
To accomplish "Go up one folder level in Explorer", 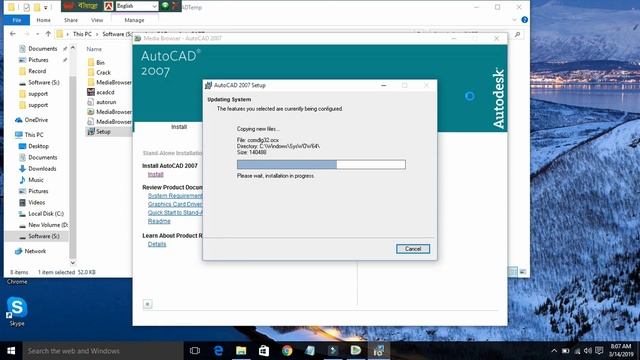I will tap(48, 34).
